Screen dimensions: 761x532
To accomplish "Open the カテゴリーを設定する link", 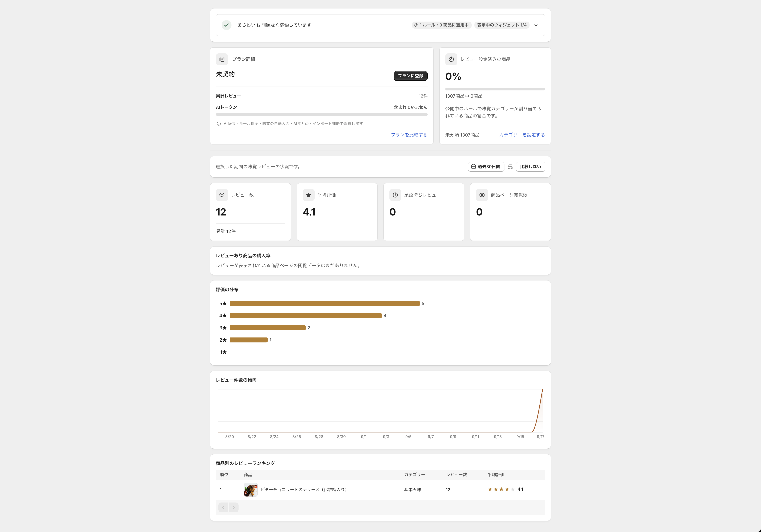I will pos(522,135).
